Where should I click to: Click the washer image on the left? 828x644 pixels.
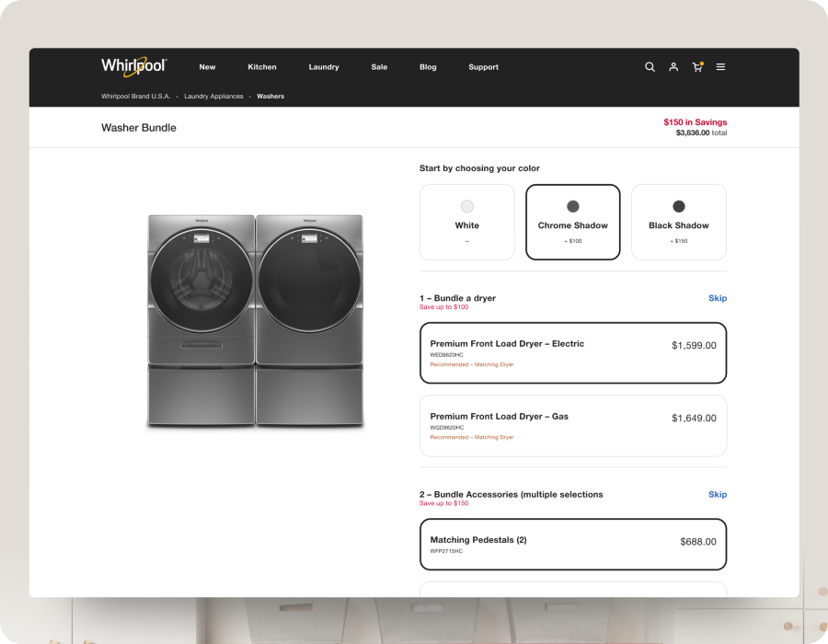(x=201, y=320)
